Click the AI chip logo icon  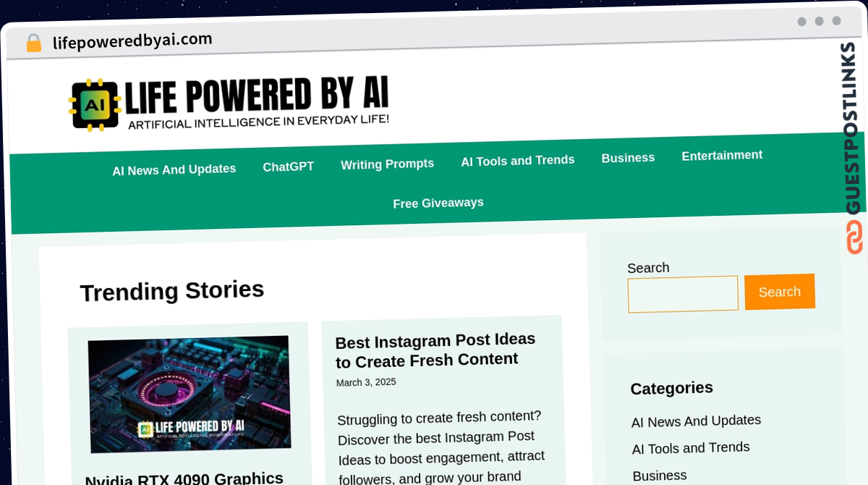click(95, 106)
